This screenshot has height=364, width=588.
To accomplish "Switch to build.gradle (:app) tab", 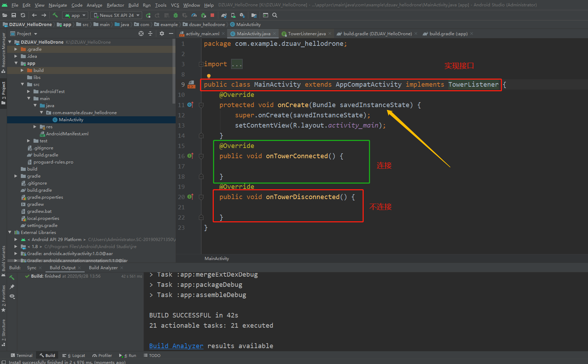I will coord(448,33).
